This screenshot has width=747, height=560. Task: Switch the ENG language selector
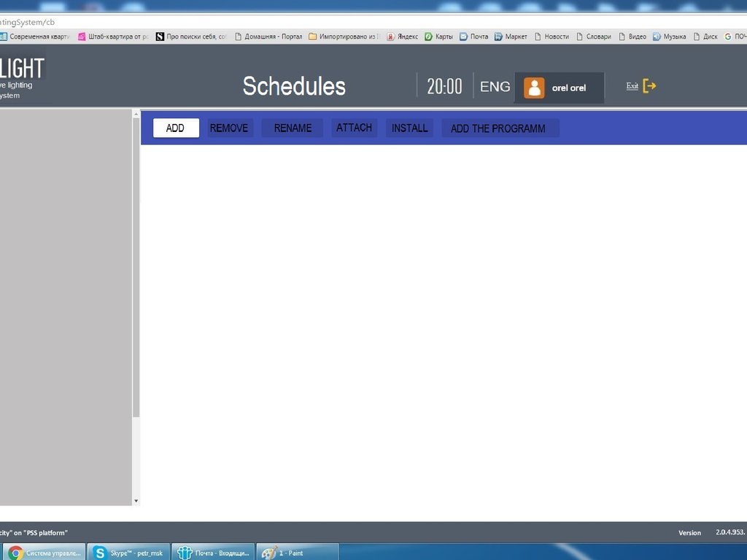(x=495, y=87)
